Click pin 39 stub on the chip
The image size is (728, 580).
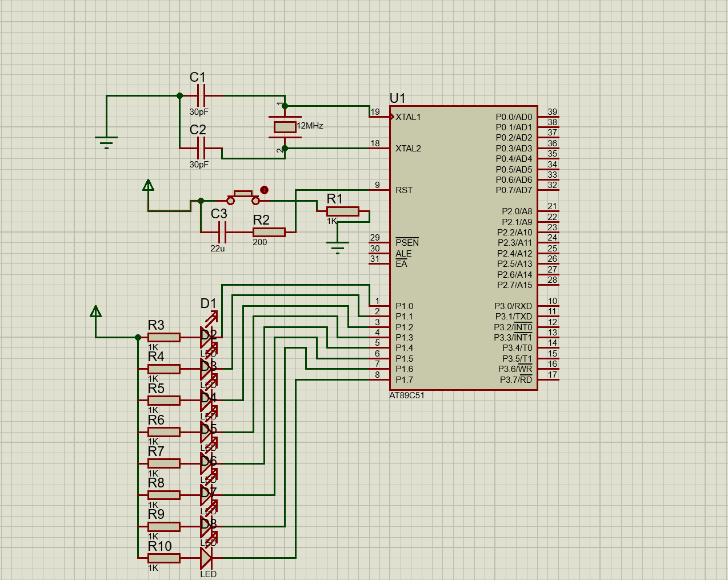click(548, 117)
